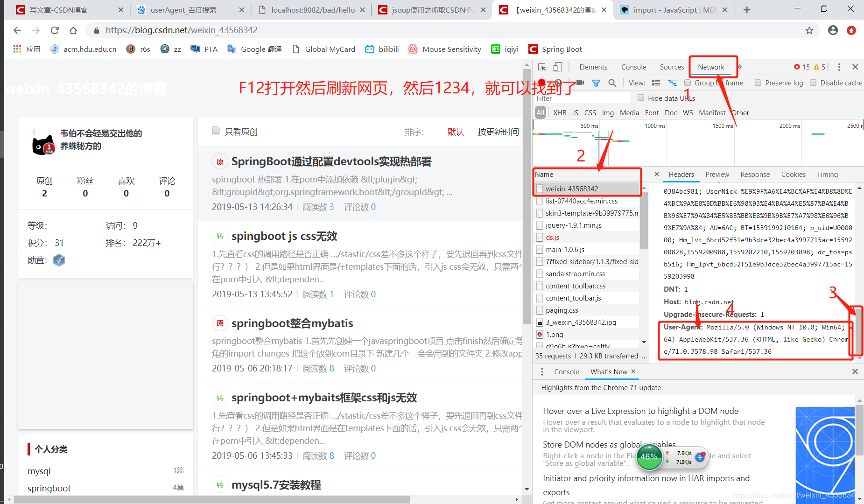Screen dimensions: 864x504
Task: Open SpringBoot devtools hot deploy article
Action: pyautogui.click(x=331, y=161)
